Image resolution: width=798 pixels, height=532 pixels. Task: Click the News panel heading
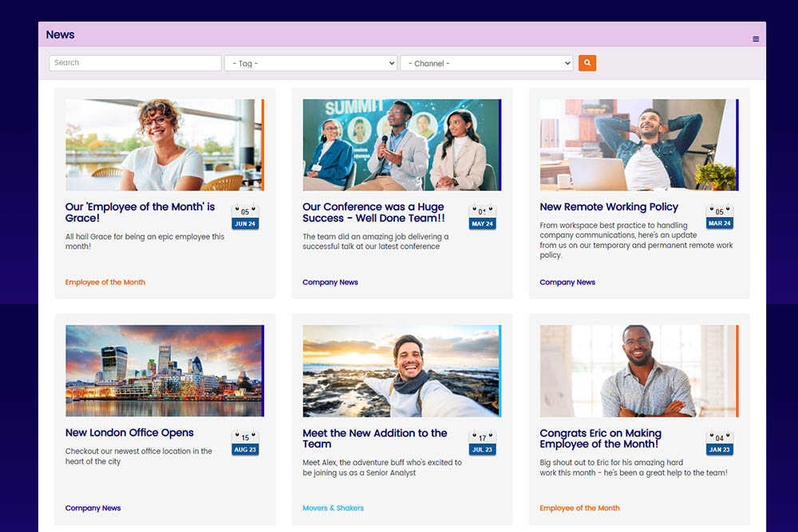(60, 34)
